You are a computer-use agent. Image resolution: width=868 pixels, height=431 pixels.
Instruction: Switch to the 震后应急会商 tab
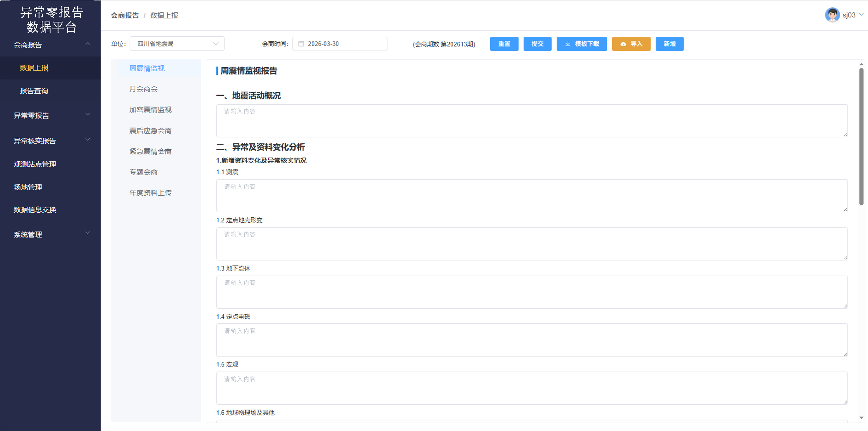(150, 131)
